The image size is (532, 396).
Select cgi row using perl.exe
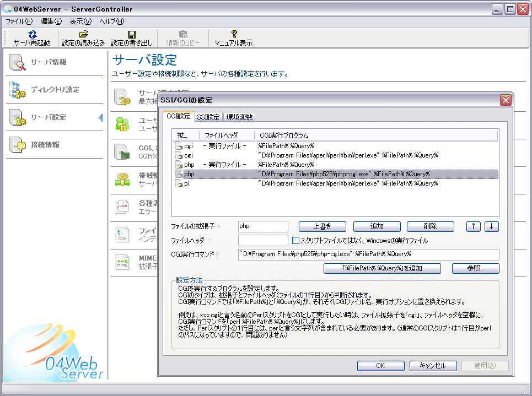click(x=335, y=155)
